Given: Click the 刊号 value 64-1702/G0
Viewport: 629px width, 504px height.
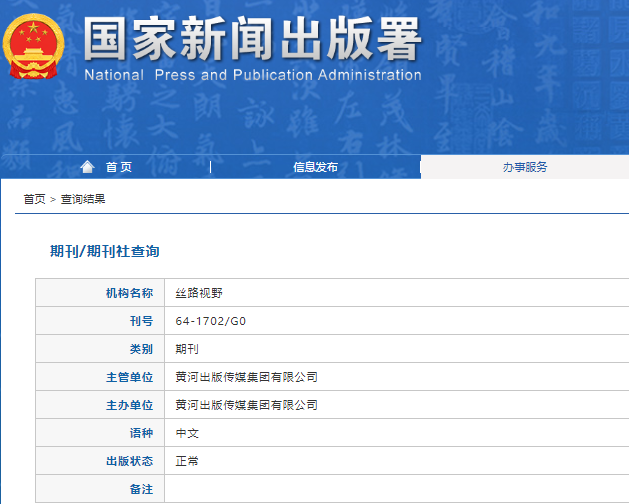Looking at the screenshot, I should [210, 321].
